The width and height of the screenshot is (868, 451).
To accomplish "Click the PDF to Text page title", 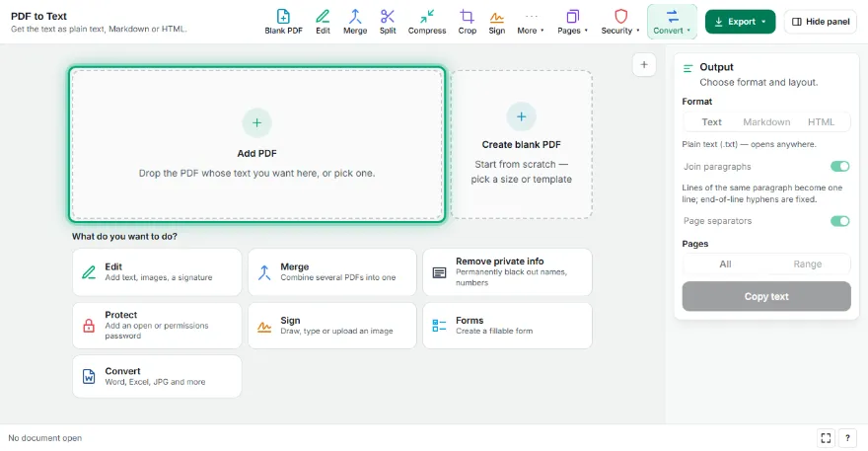I will click(x=38, y=16).
